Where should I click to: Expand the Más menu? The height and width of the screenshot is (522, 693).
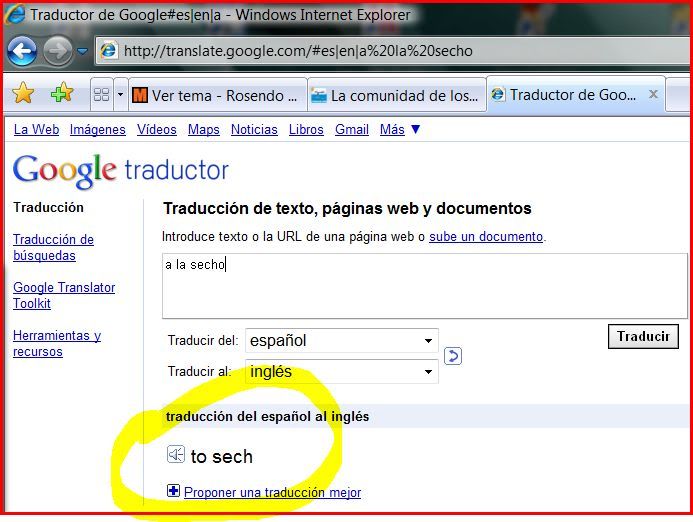point(400,130)
